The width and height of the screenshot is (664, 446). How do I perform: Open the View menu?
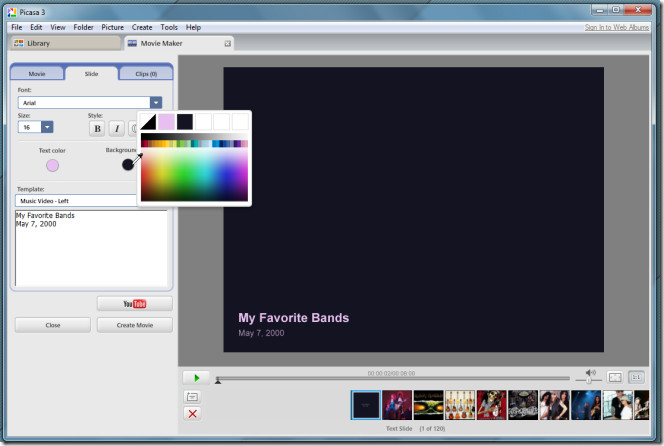58,27
